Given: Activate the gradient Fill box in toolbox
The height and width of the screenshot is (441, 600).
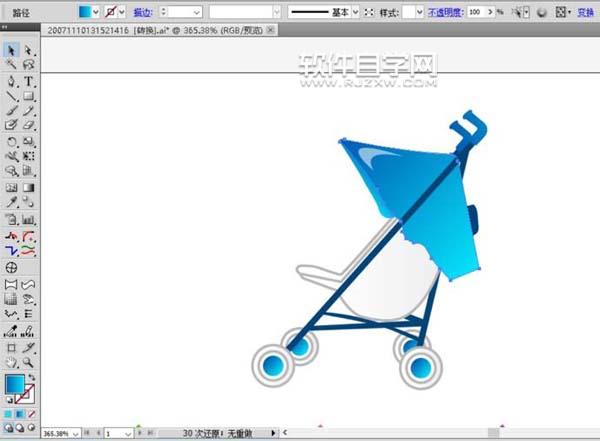Looking at the screenshot, I should pos(15,384).
